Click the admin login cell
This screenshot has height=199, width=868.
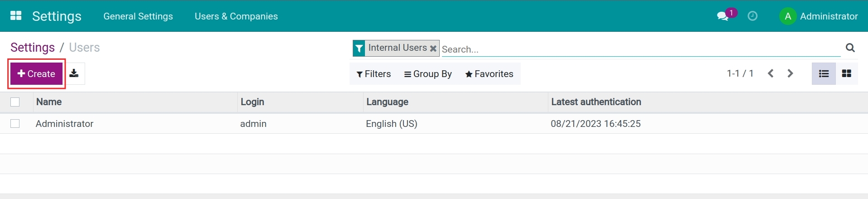coord(253,124)
